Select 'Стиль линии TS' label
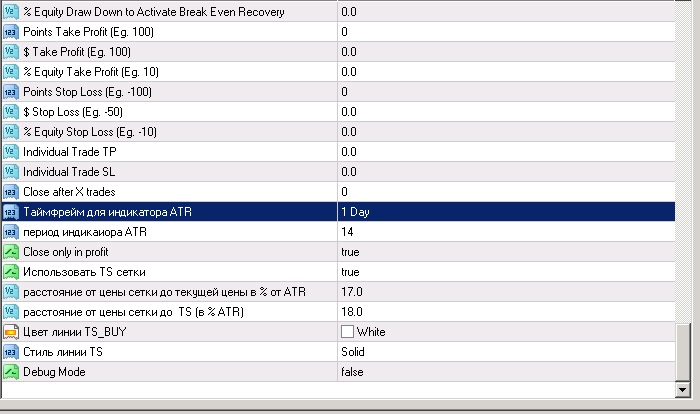This screenshot has width=700, height=414. tap(63, 352)
